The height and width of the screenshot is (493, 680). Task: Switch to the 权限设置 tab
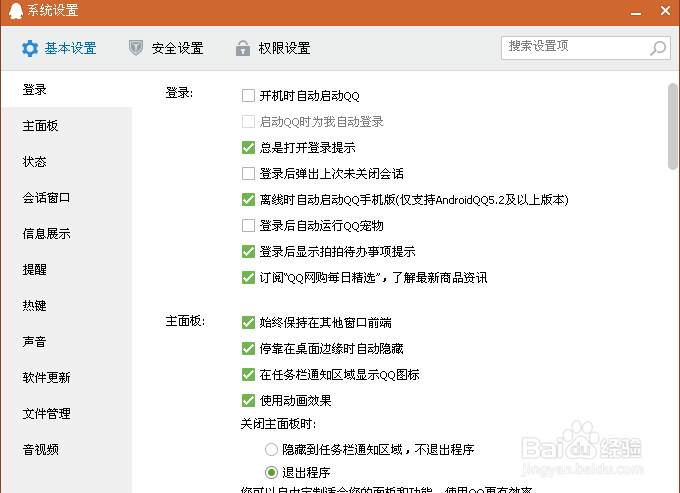pyautogui.click(x=273, y=48)
